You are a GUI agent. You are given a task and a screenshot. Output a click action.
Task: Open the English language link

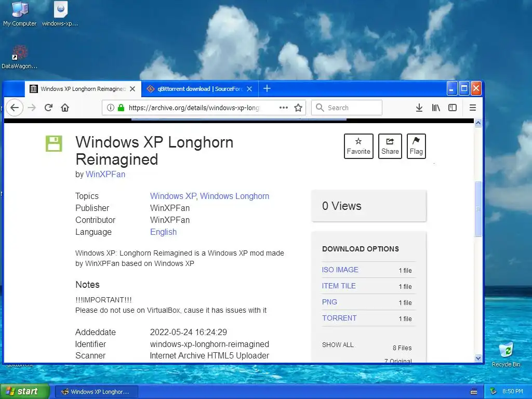(x=163, y=232)
